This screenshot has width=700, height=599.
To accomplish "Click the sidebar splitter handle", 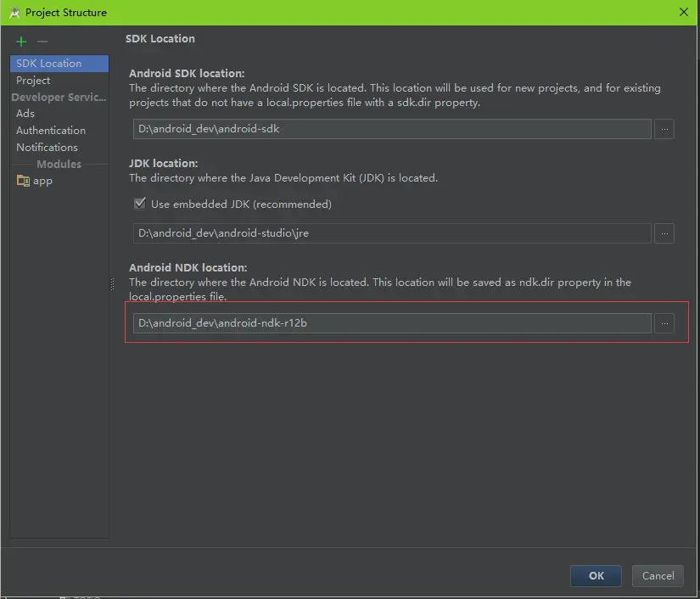I will 112,284.
